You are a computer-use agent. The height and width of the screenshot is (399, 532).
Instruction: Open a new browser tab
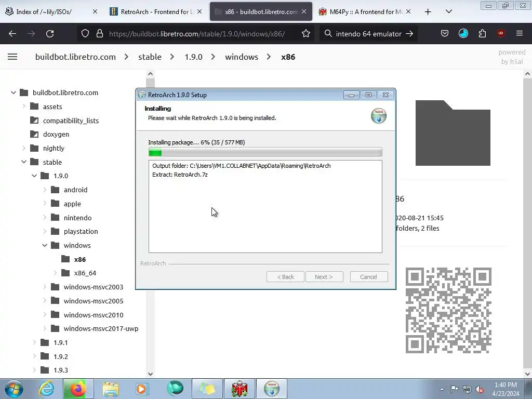pyautogui.click(x=428, y=12)
